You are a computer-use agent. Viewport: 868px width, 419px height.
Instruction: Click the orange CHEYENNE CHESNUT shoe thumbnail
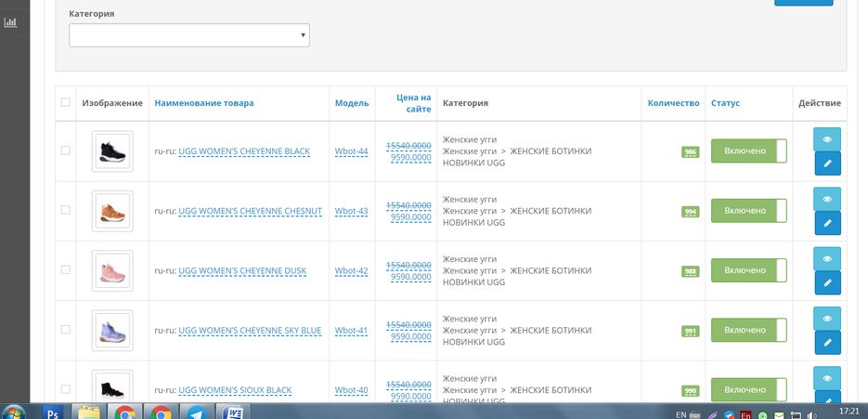coord(112,211)
